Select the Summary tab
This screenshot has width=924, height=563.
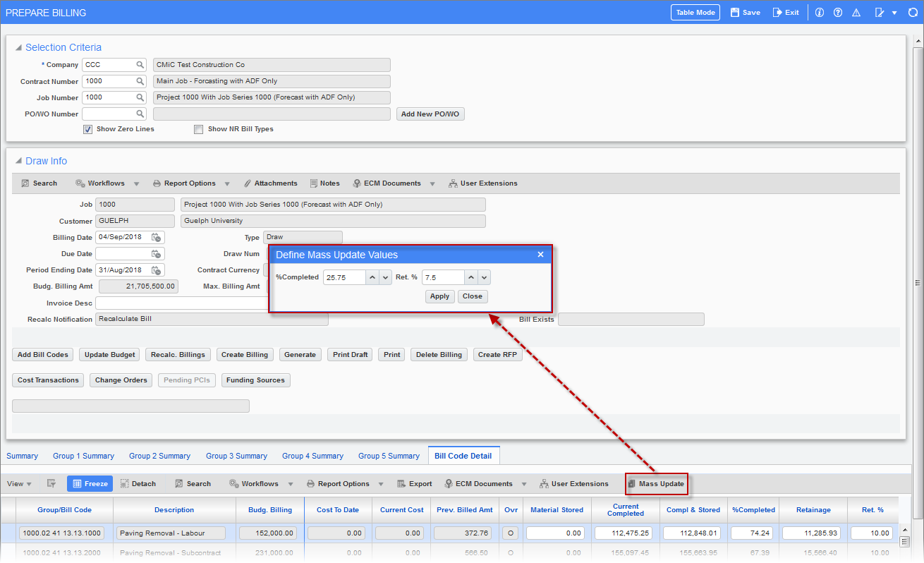pyautogui.click(x=22, y=456)
